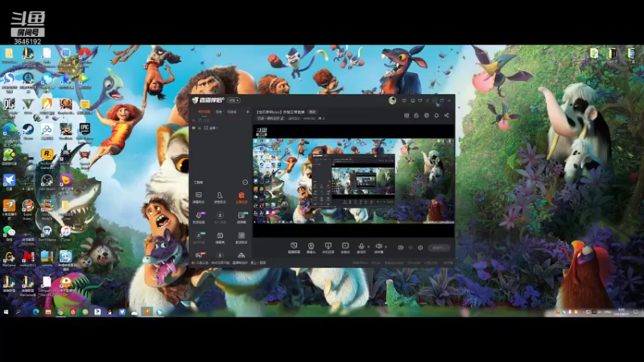
Task: Start recording with the camcorder icon
Action: 400,248
